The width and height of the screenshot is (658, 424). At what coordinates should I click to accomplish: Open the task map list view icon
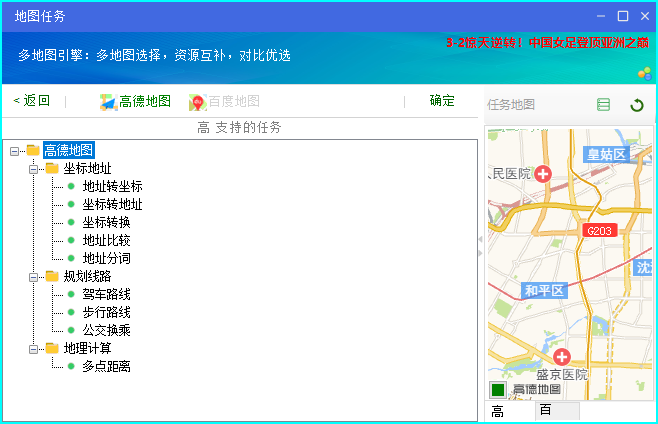click(x=603, y=105)
